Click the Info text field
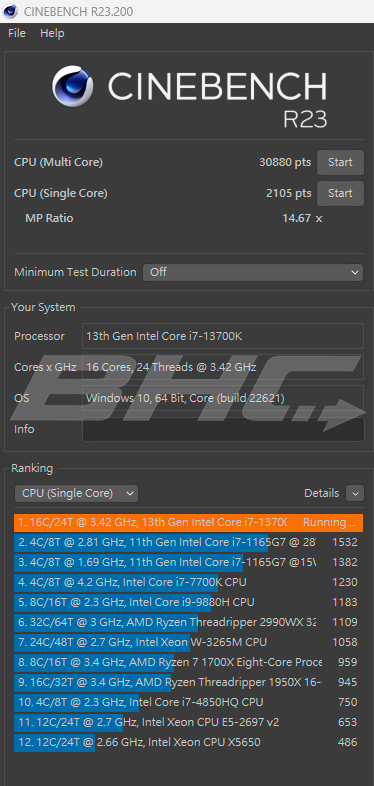Image resolution: width=374 pixels, height=786 pixels. 223,429
